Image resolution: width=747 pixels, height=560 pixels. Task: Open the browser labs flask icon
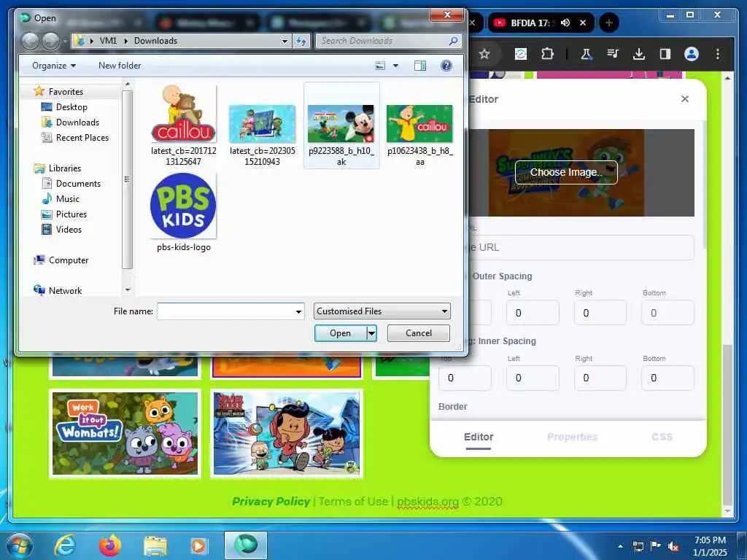tap(586, 54)
